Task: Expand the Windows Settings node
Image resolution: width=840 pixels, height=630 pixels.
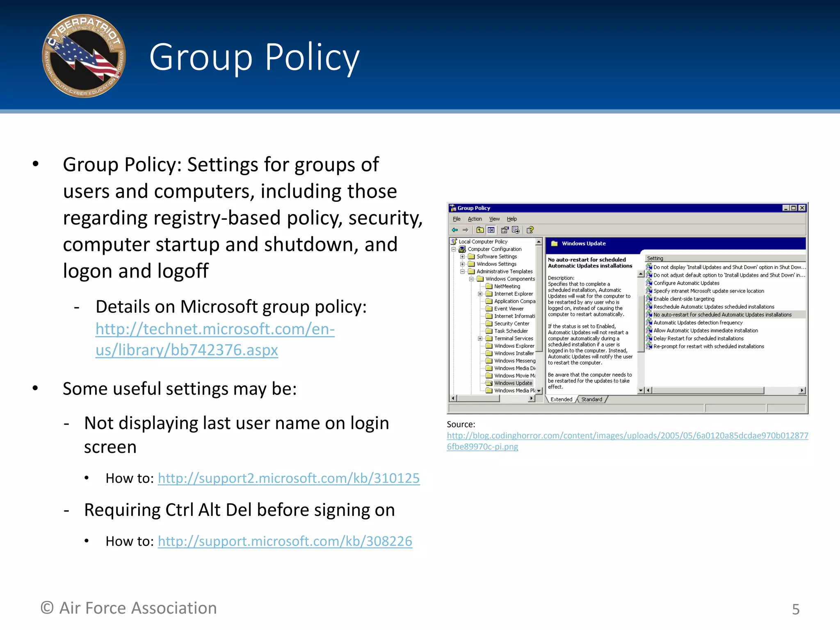Action: tap(463, 264)
